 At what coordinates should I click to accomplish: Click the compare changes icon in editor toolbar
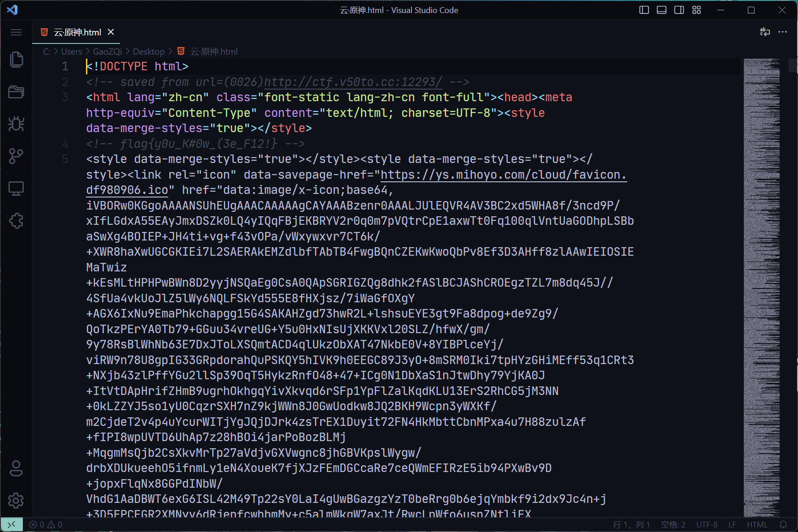[x=765, y=32]
